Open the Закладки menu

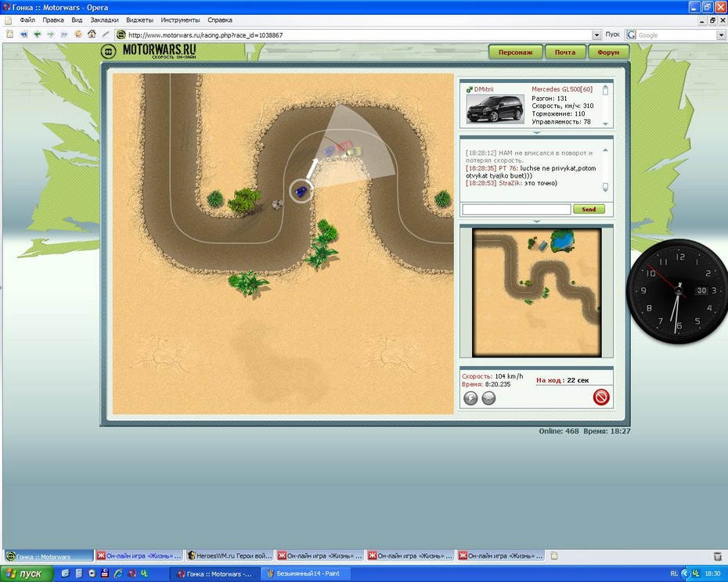point(103,20)
